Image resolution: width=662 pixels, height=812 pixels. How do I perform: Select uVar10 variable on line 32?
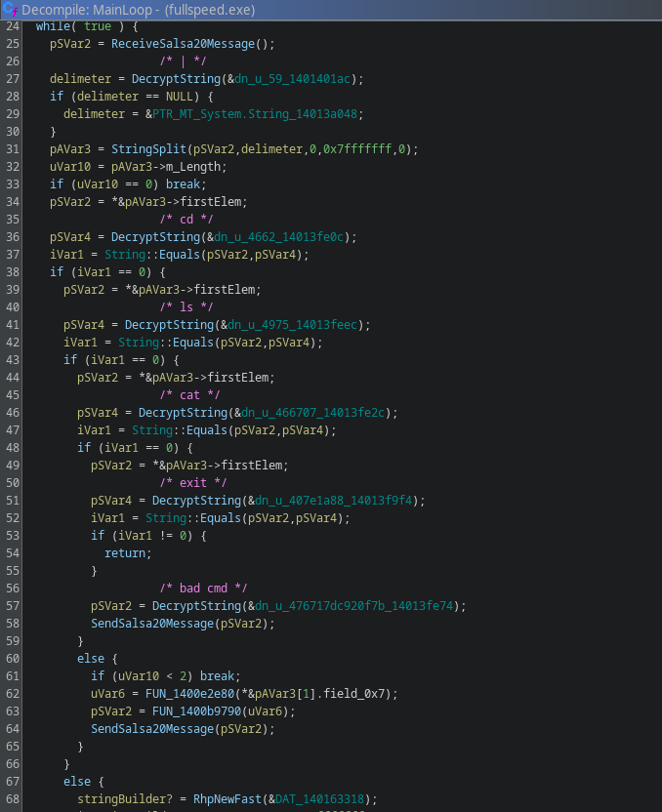pos(70,167)
